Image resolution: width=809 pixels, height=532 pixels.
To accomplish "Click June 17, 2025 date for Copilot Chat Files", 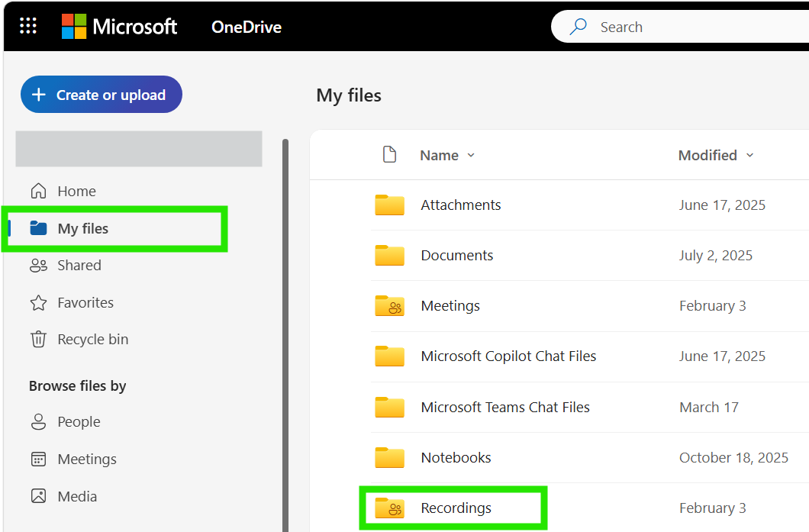I will coord(722,356).
